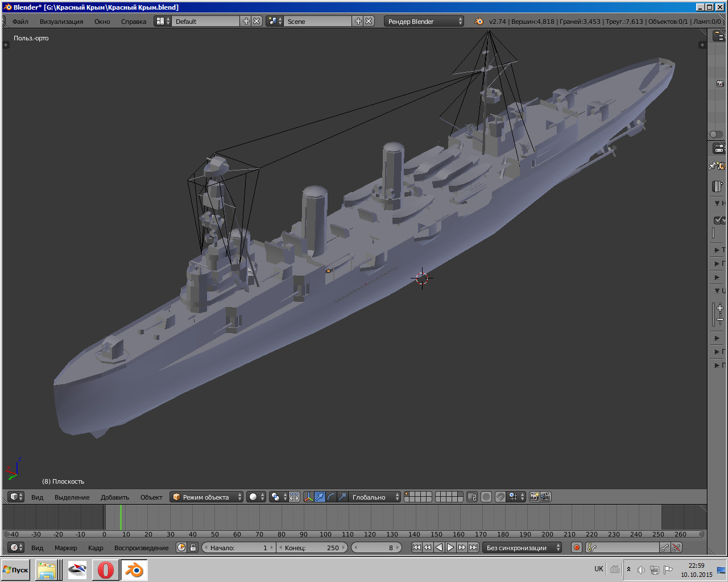Toggle the 3D manipulator axes widget
The image size is (728, 582).
[x=308, y=497]
